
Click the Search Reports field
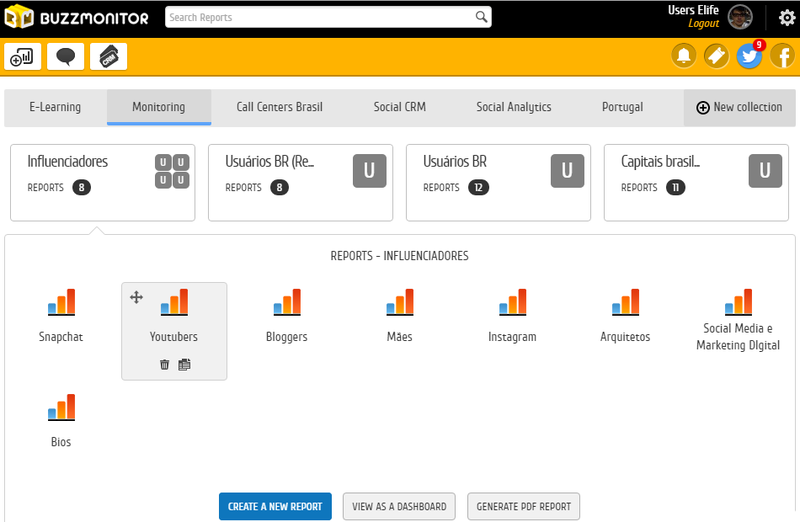coord(318,17)
